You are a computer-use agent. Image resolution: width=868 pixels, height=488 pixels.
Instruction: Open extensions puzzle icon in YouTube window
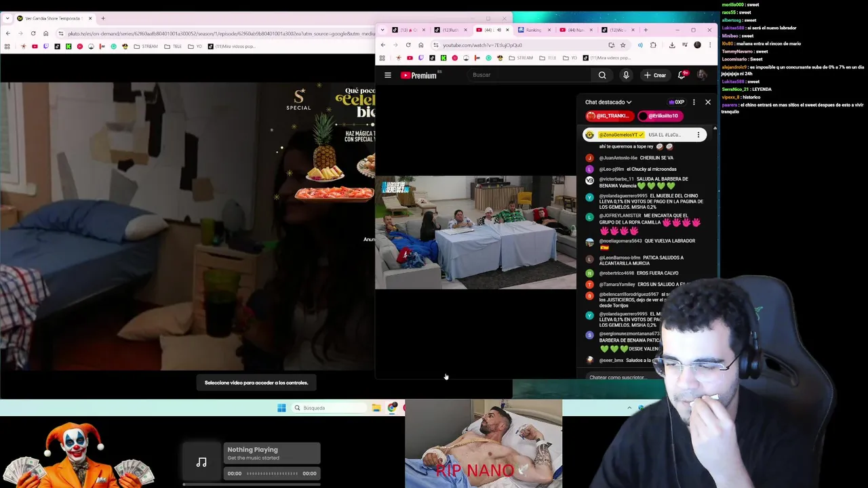(653, 45)
